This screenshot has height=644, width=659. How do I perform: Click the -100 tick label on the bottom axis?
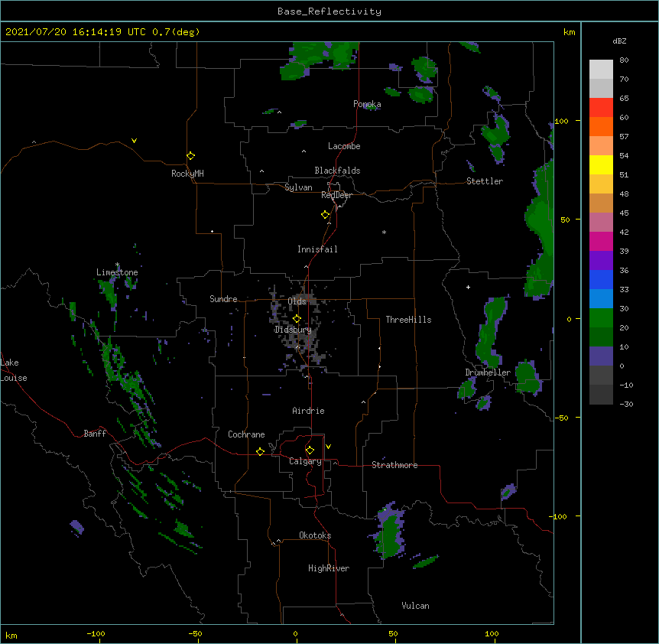[x=96, y=634]
